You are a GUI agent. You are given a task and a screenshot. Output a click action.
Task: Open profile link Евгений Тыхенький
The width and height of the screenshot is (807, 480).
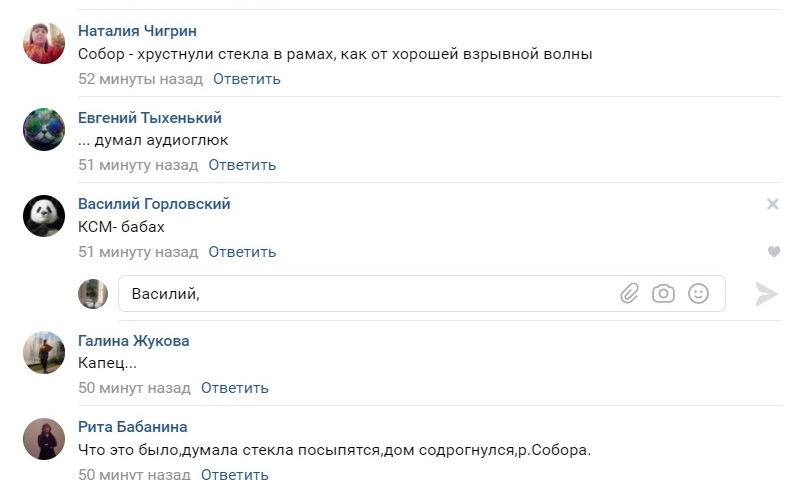point(150,118)
